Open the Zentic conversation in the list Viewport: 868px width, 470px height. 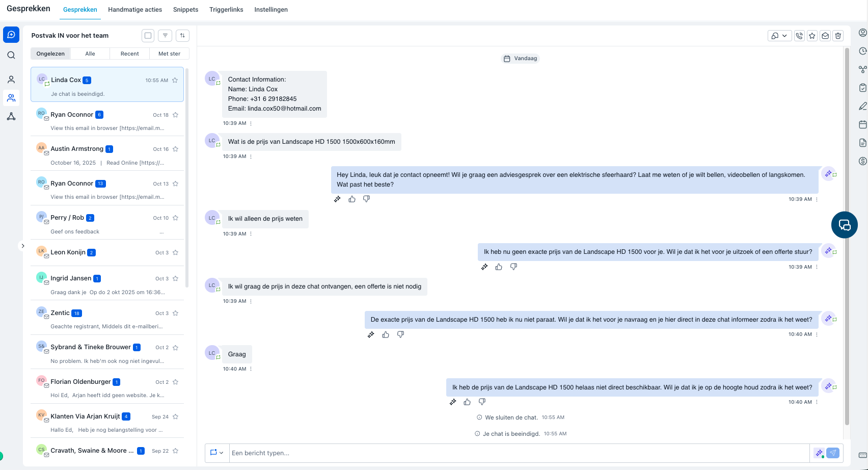pyautogui.click(x=107, y=319)
